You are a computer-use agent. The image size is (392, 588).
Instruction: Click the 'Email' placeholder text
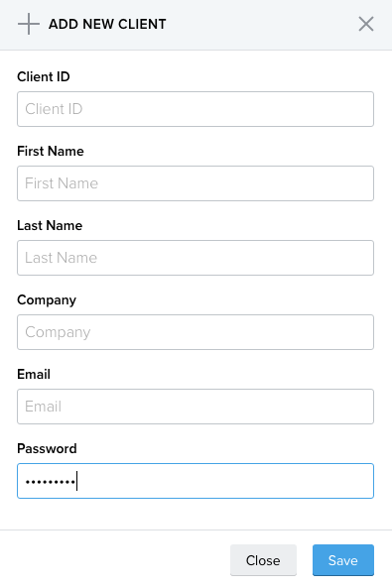click(44, 407)
